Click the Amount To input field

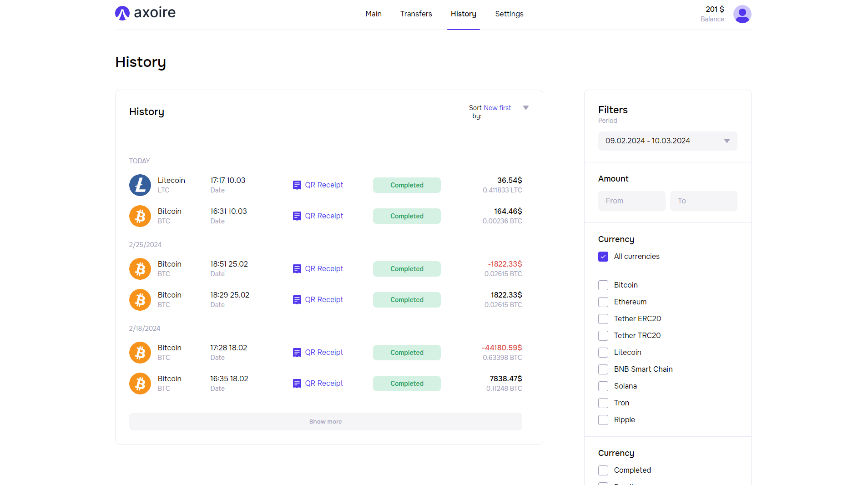[704, 201]
